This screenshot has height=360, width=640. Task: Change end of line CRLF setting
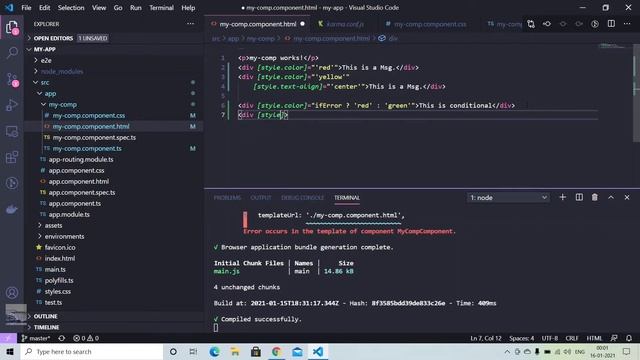click(572, 338)
